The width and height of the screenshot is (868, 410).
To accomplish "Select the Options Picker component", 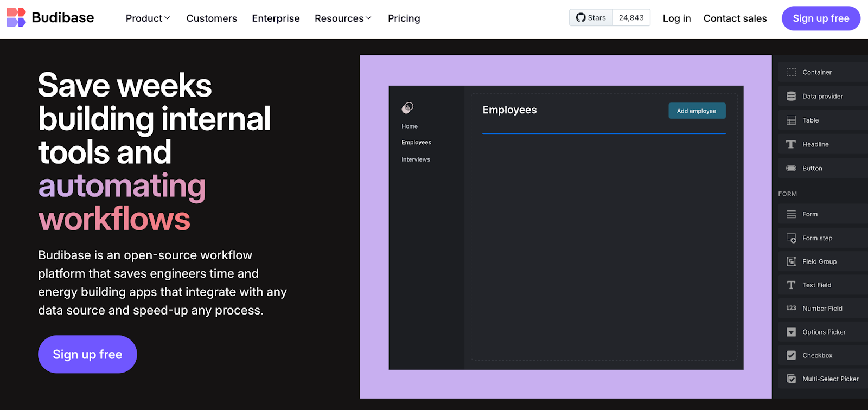I will click(824, 332).
